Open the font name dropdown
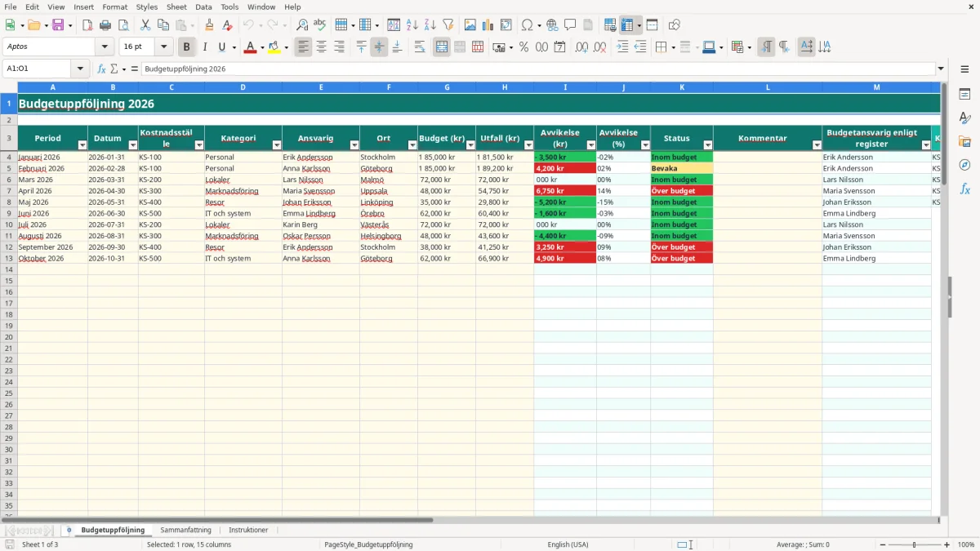980x551 pixels. pos(105,47)
